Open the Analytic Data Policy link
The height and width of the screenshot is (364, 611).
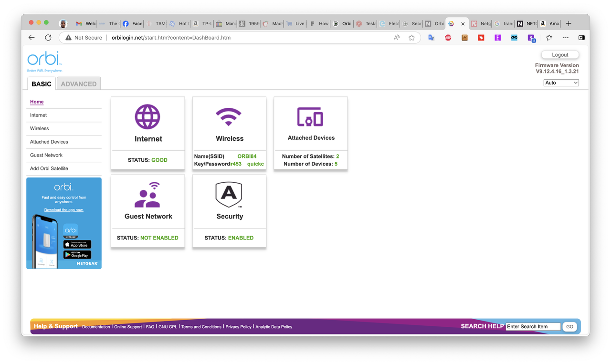tap(274, 327)
